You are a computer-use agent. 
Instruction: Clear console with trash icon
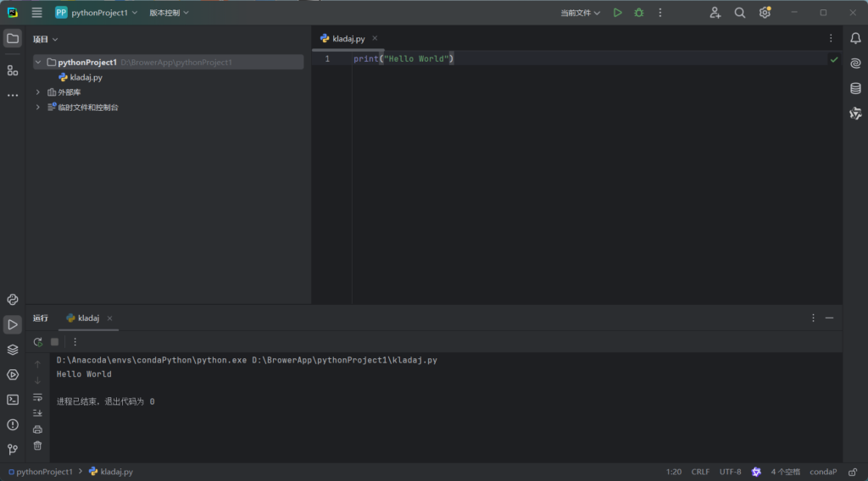[37, 445]
